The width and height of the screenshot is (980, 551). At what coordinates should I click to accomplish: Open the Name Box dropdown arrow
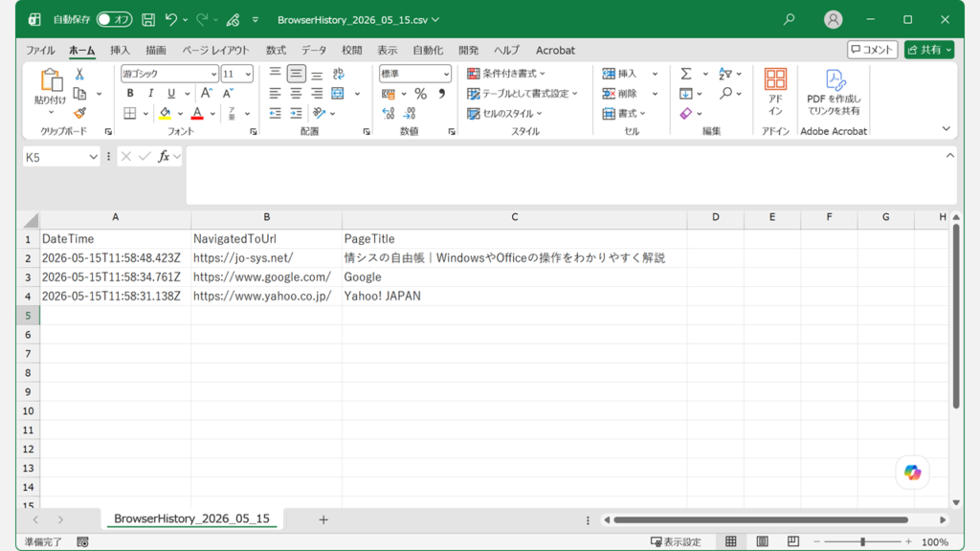(93, 157)
